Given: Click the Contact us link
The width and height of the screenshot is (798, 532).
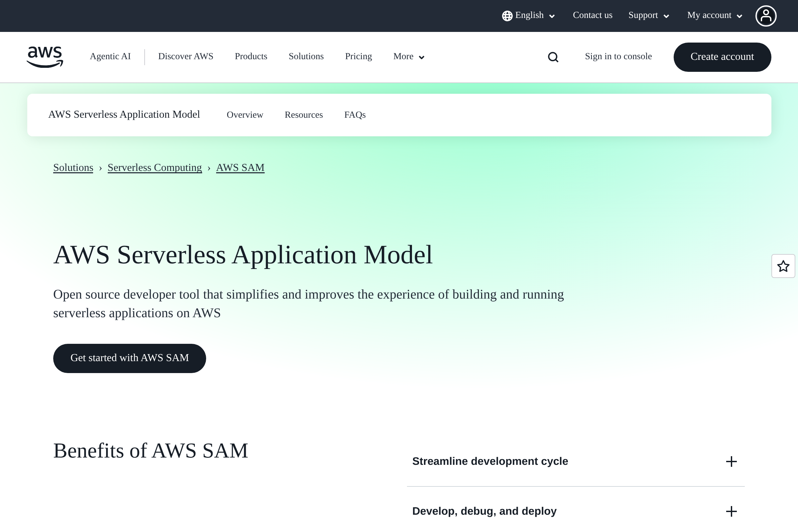Looking at the screenshot, I should [x=593, y=15].
